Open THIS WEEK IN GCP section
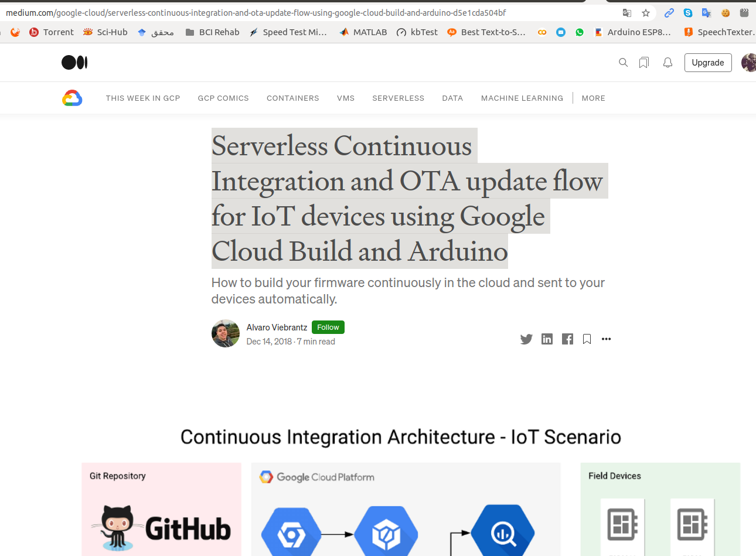Screen dimensions: 756x556 click(x=143, y=98)
